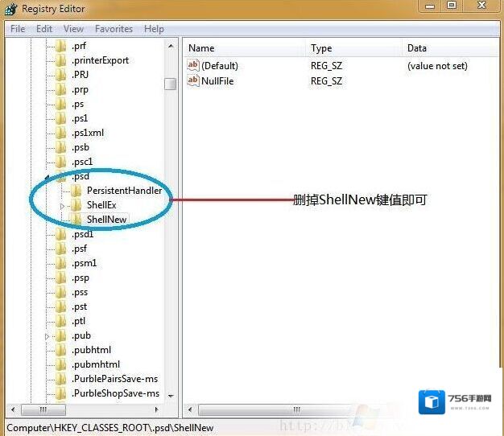Screen dimensions: 504x436
Task: Click the .pubhtml folder icon
Action: click(x=61, y=350)
